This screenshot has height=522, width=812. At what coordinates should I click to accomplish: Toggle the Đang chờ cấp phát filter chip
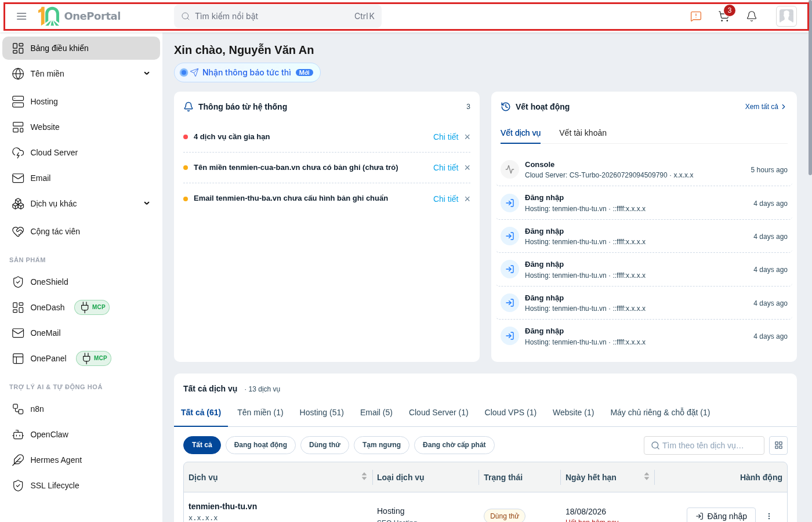[x=454, y=445]
